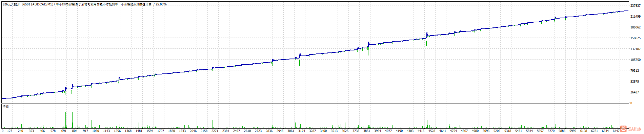The width and height of the screenshot is (644, 134).
Task: Select trade number 5544 axis label
Action: (x=529, y=131)
